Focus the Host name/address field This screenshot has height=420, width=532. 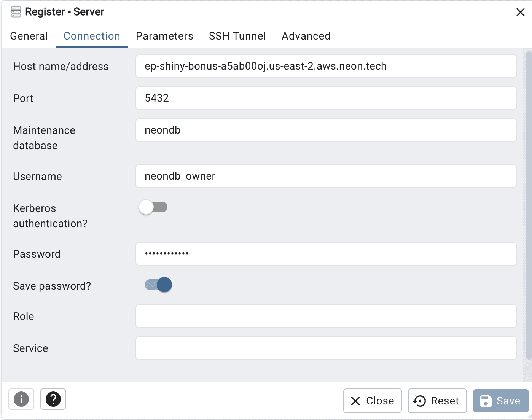(326, 66)
